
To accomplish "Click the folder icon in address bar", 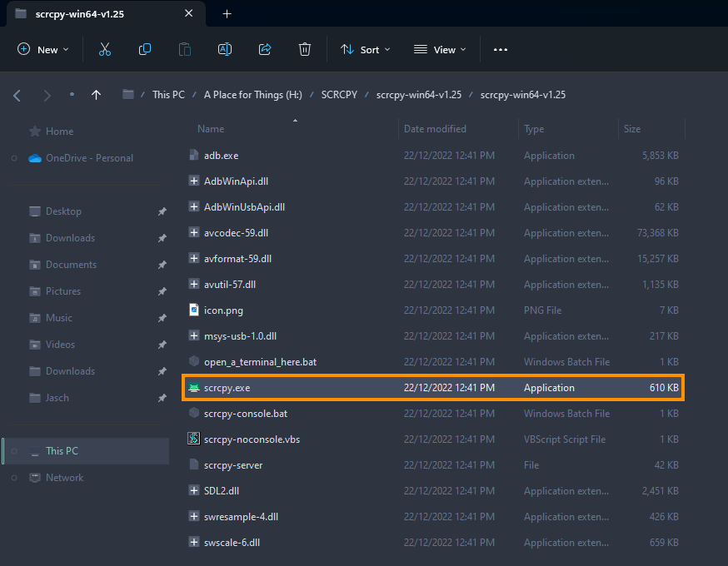I will click(x=128, y=95).
